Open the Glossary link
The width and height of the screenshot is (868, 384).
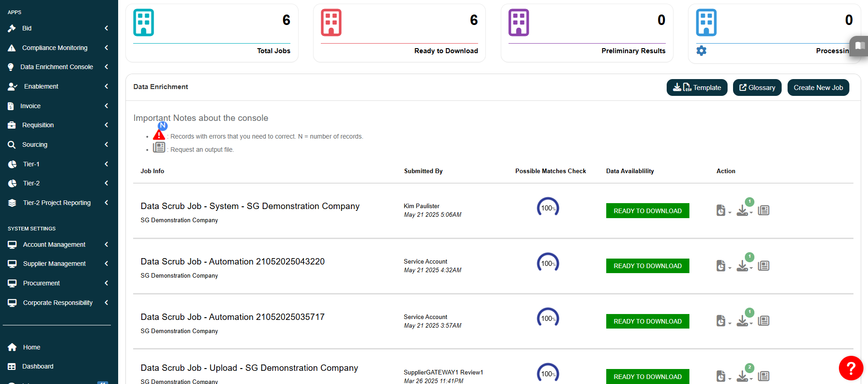click(757, 88)
